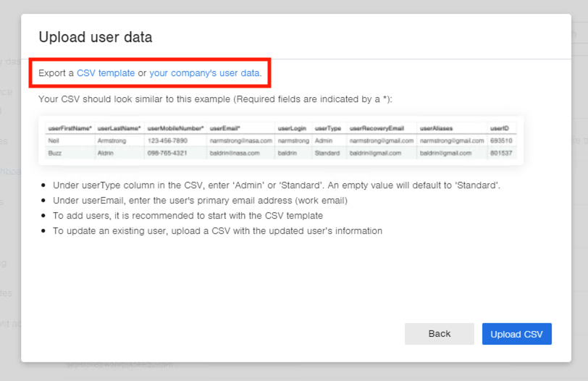
Task: Select 'Your CSV should look similar' sentence
Action: pyautogui.click(x=215, y=99)
